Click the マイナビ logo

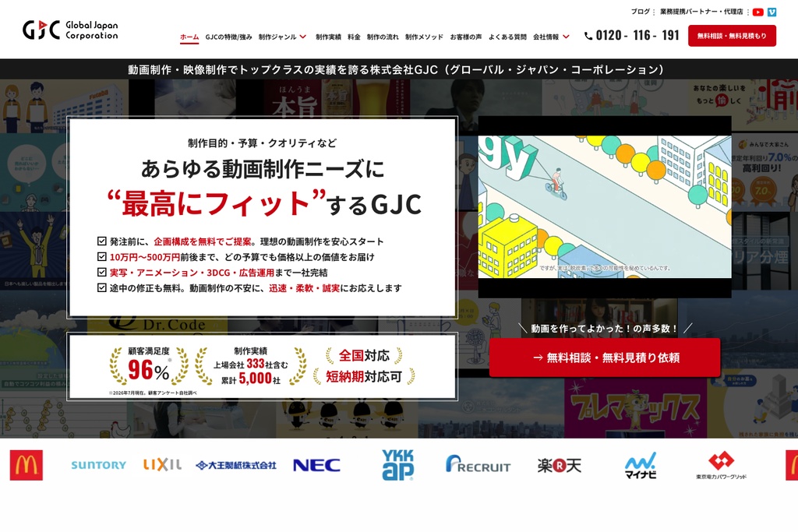pyautogui.click(x=641, y=465)
